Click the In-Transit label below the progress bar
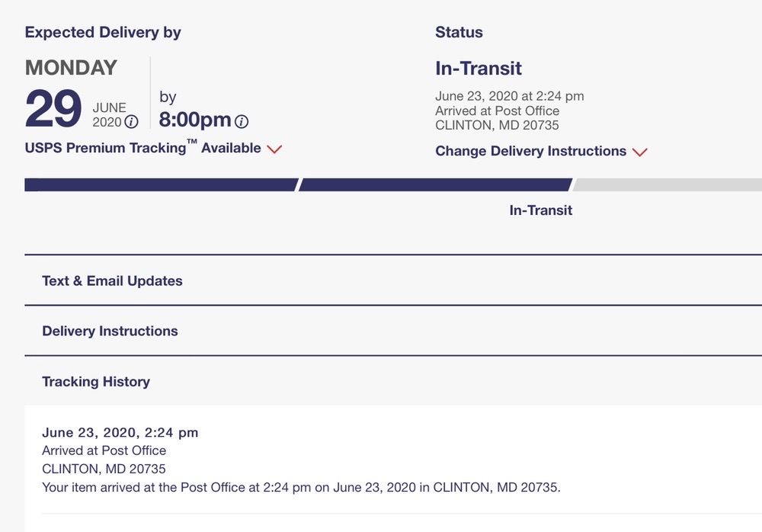Screen dimensions: 762x532 click(x=540, y=210)
